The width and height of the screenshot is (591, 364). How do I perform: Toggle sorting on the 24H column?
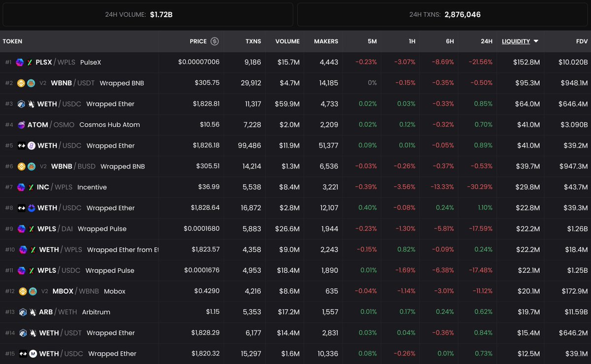coord(487,41)
